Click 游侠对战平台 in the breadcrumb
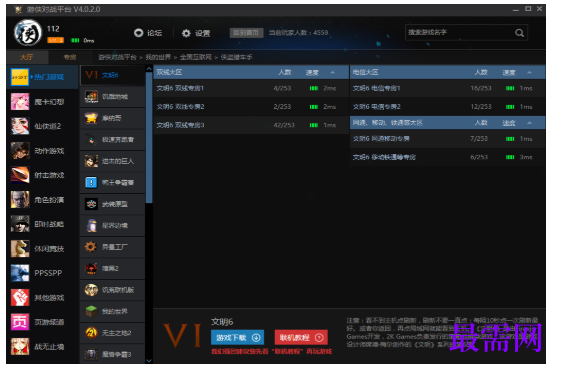The image size is (561, 369). (x=117, y=57)
